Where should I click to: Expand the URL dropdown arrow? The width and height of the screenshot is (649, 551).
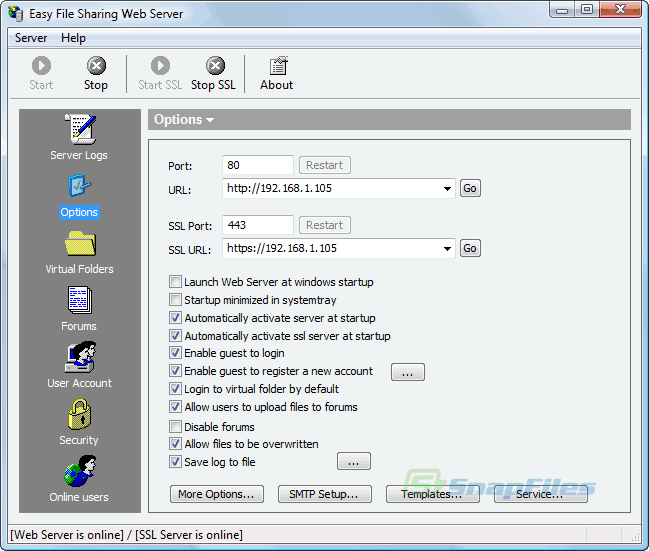click(447, 189)
